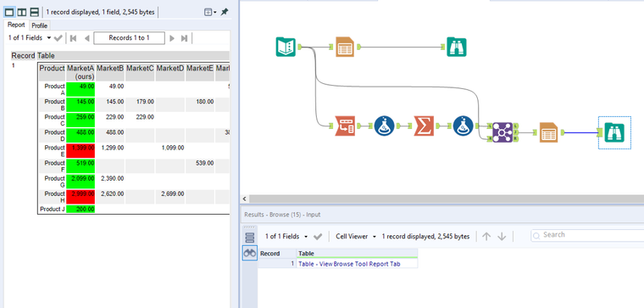Click the MarketE column header
Viewport: 644px width, 308px height.
200,72
